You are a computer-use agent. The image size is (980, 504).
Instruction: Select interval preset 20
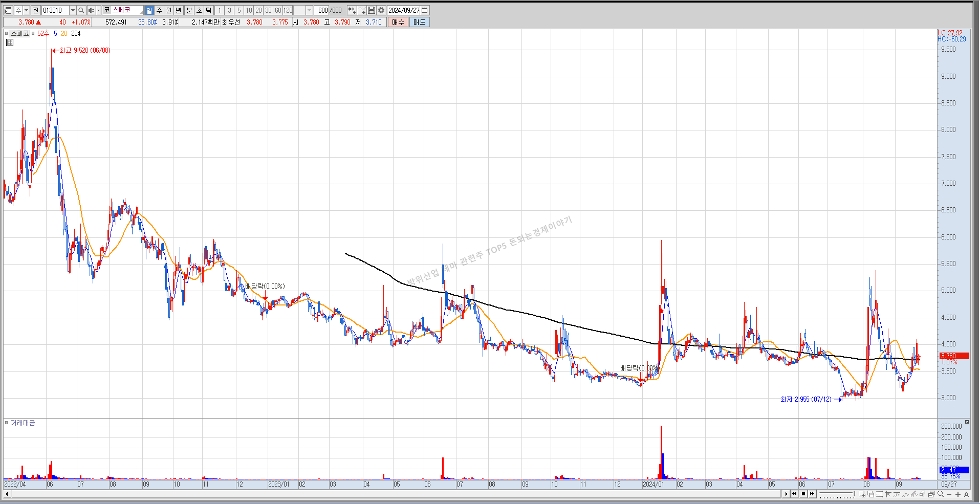tap(258, 10)
